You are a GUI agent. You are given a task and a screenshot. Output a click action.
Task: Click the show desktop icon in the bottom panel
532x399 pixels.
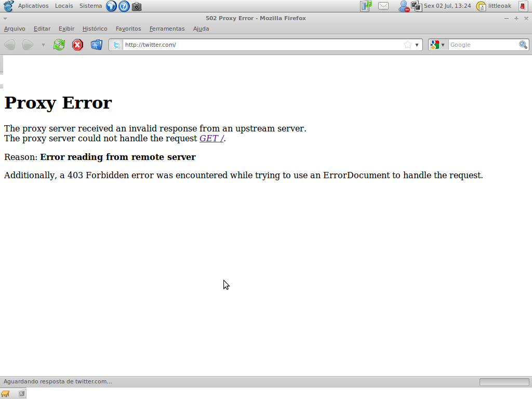tap(5, 394)
